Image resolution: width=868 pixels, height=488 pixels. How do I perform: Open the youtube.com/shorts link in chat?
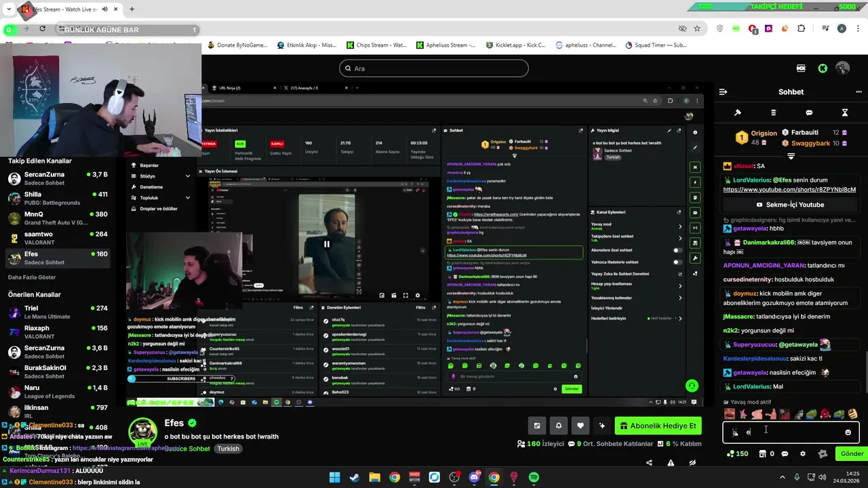click(x=789, y=190)
